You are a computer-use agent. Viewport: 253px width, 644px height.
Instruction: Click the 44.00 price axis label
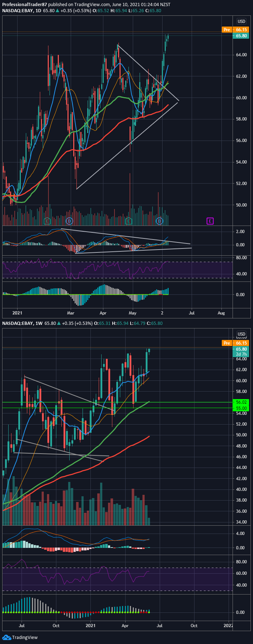tap(241, 468)
